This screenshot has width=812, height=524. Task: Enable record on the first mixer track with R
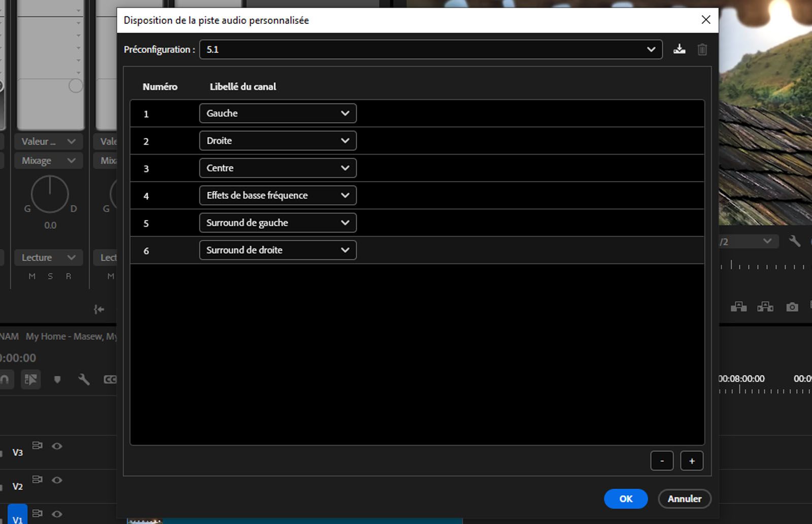click(x=69, y=276)
